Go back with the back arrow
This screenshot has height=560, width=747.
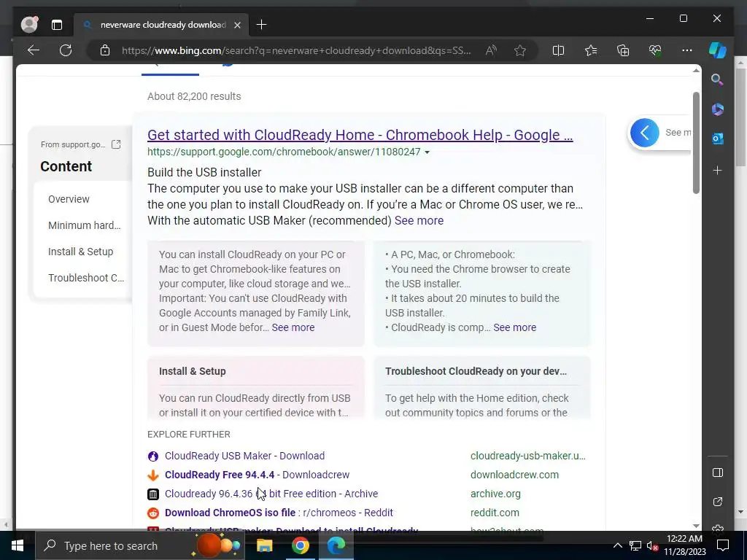[34, 50]
